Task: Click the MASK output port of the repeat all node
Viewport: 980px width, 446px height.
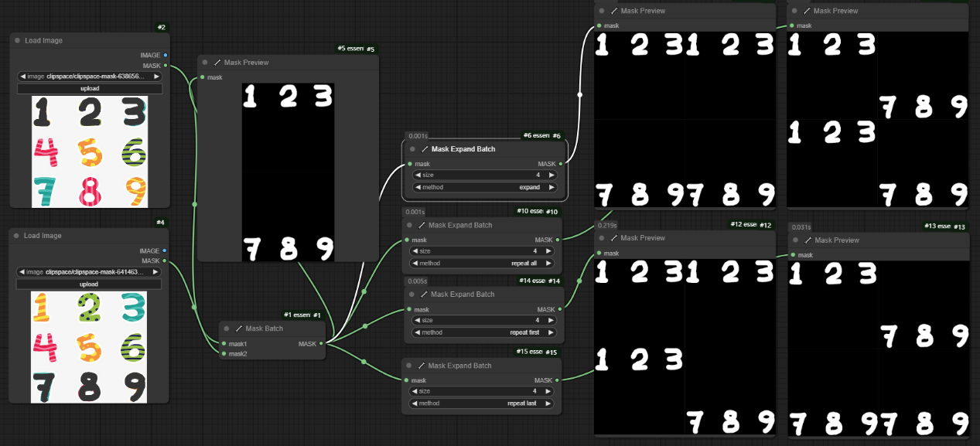Action: (x=560, y=240)
